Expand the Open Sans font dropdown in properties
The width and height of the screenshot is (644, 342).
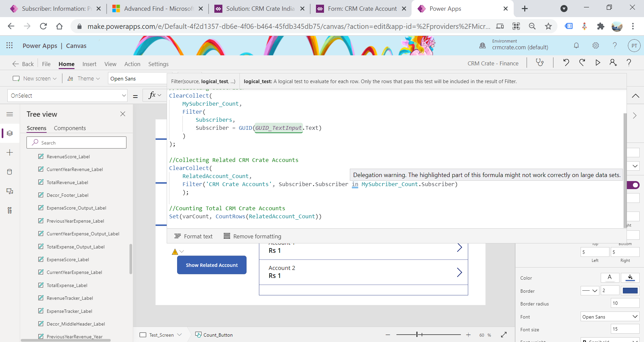[x=609, y=316]
